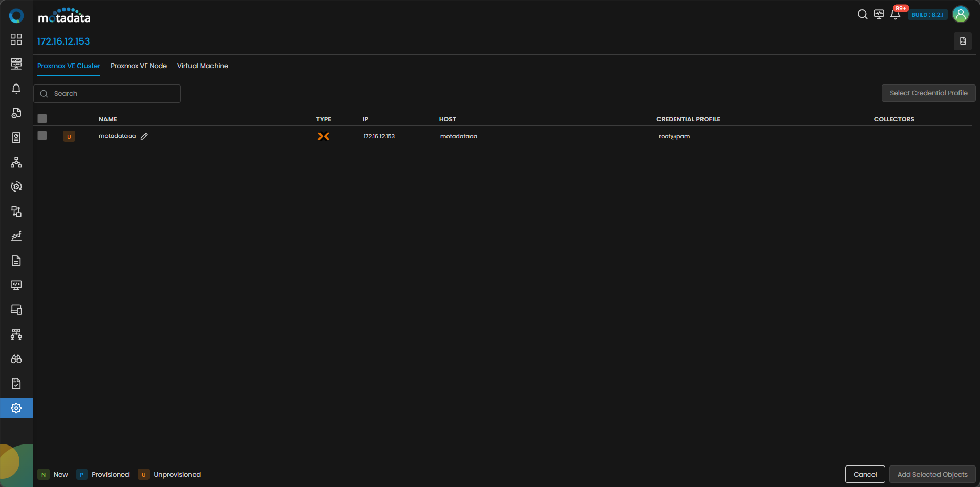Click the global search magnifier icon
This screenshot has width=980, height=487.
(x=863, y=14)
